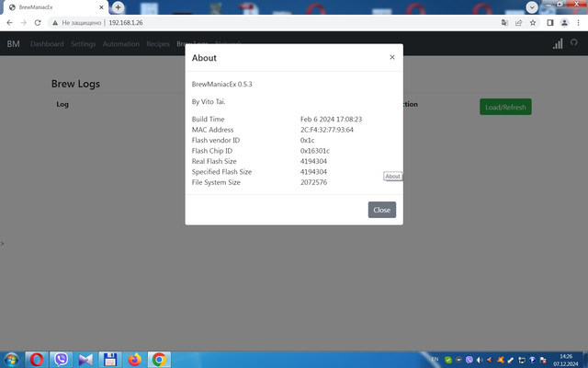Click the Flash vendor ID value 0x1c
588x368 pixels.
[x=307, y=140]
